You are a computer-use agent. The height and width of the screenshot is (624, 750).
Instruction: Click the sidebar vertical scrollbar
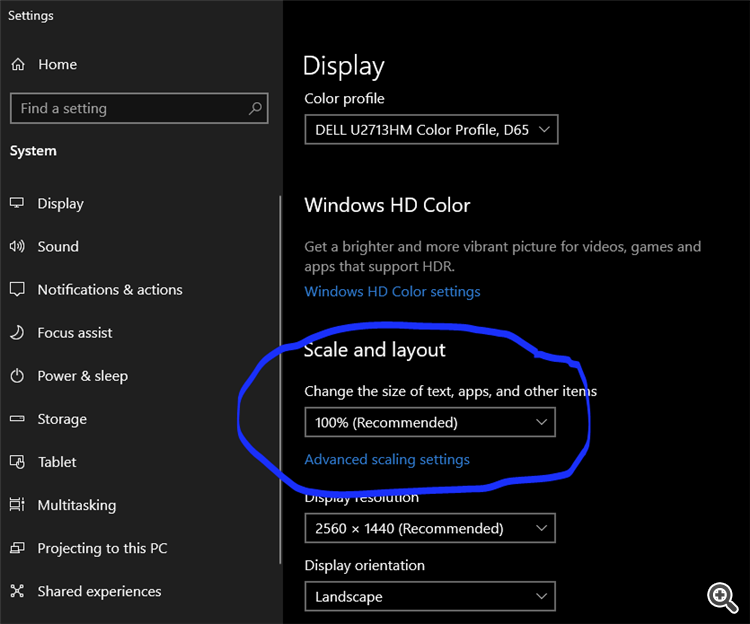[x=280, y=380]
